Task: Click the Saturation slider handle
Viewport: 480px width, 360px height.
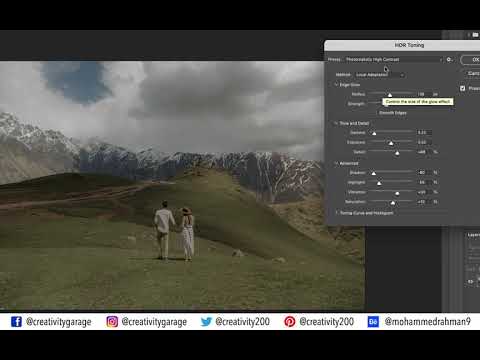Action: (393, 203)
